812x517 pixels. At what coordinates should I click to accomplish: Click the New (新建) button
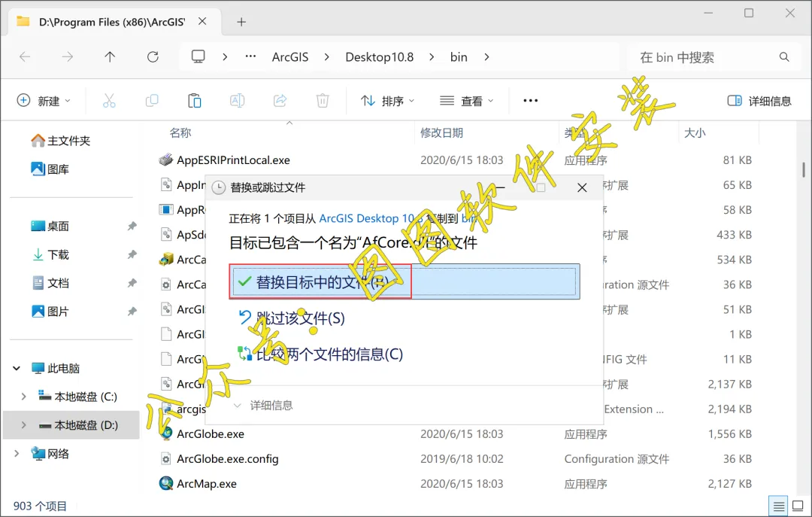44,101
